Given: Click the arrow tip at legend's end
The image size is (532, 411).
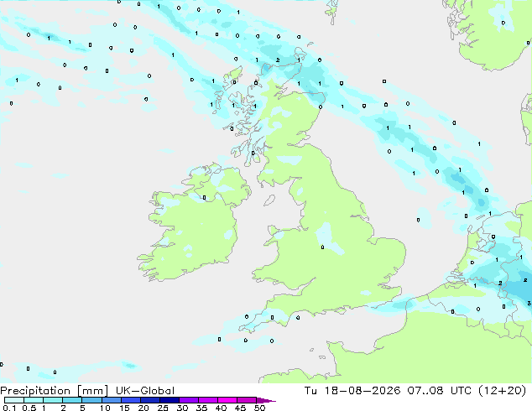Looking at the screenshot, I should click(x=266, y=400).
